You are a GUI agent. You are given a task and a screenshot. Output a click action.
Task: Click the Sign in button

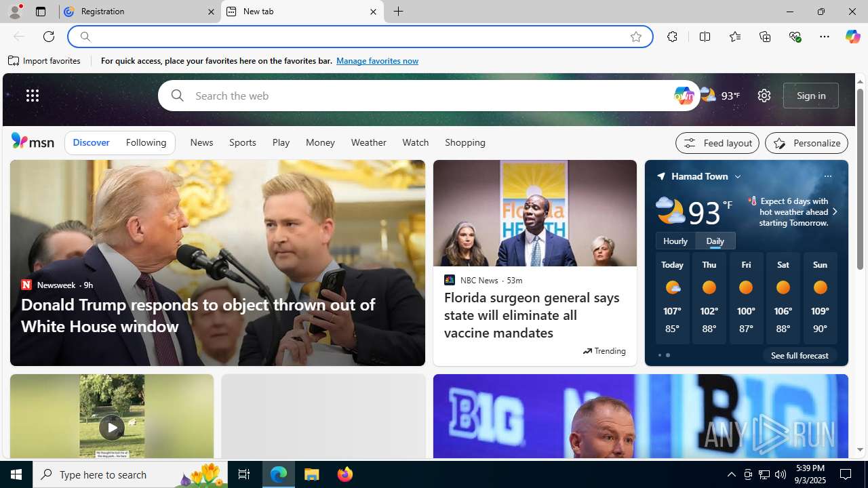point(811,96)
